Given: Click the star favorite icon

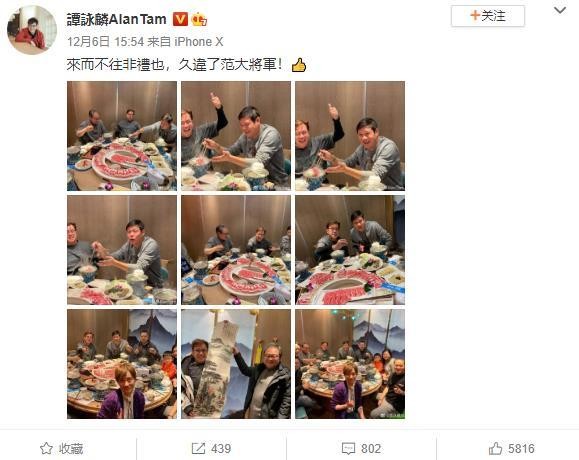Looking at the screenshot, I should [x=46, y=449].
